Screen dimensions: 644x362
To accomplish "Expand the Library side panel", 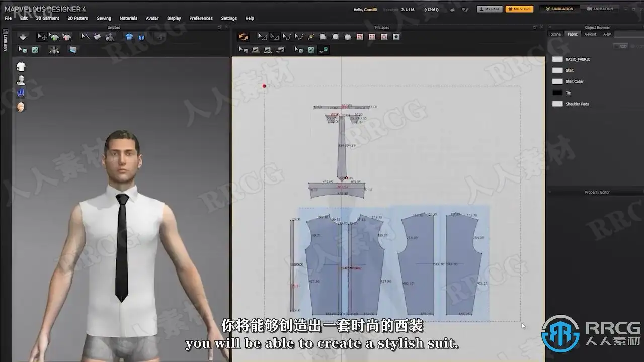I will point(5,43).
